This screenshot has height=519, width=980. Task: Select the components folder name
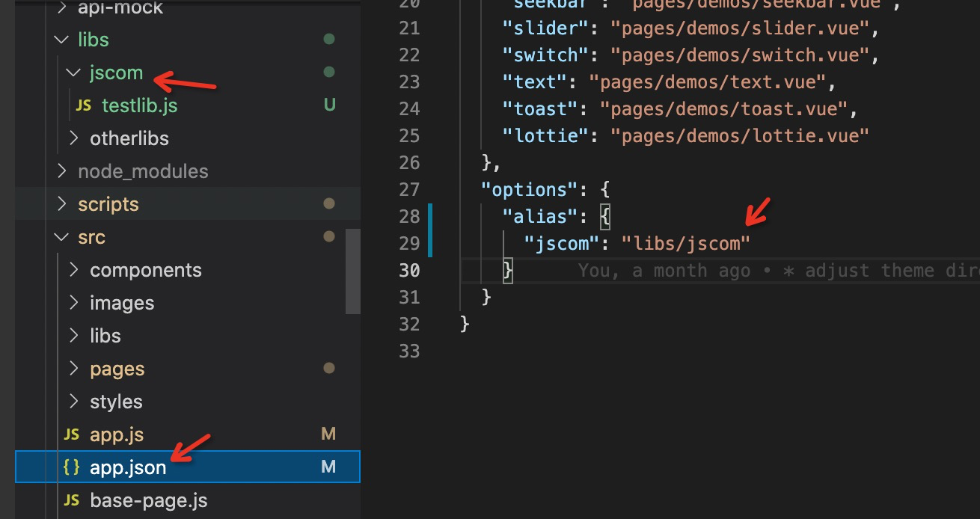pyautogui.click(x=146, y=270)
